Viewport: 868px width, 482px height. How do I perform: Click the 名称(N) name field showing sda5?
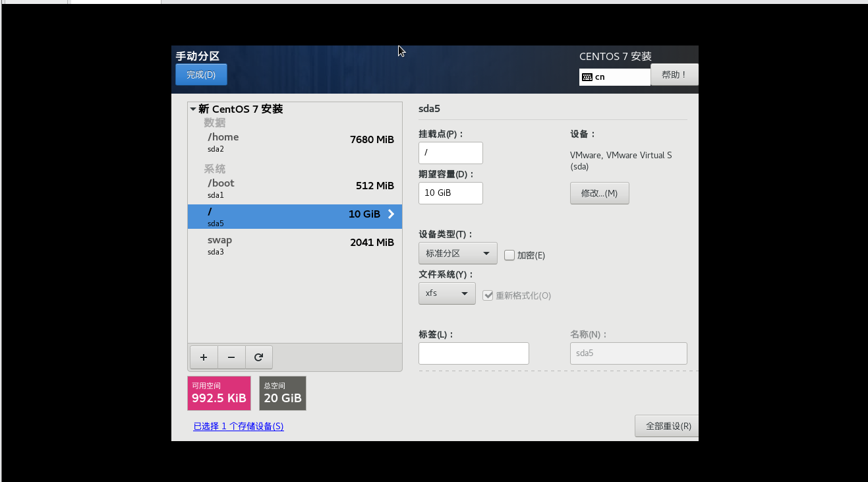point(629,353)
